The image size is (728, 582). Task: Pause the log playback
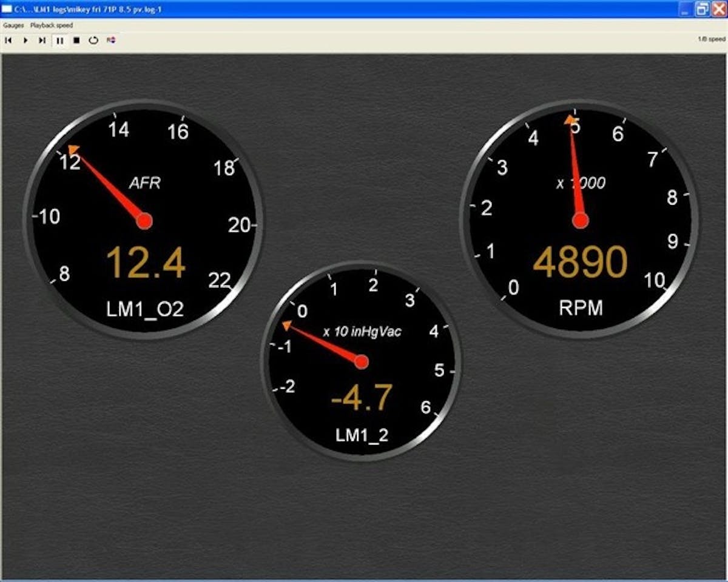pyautogui.click(x=59, y=41)
